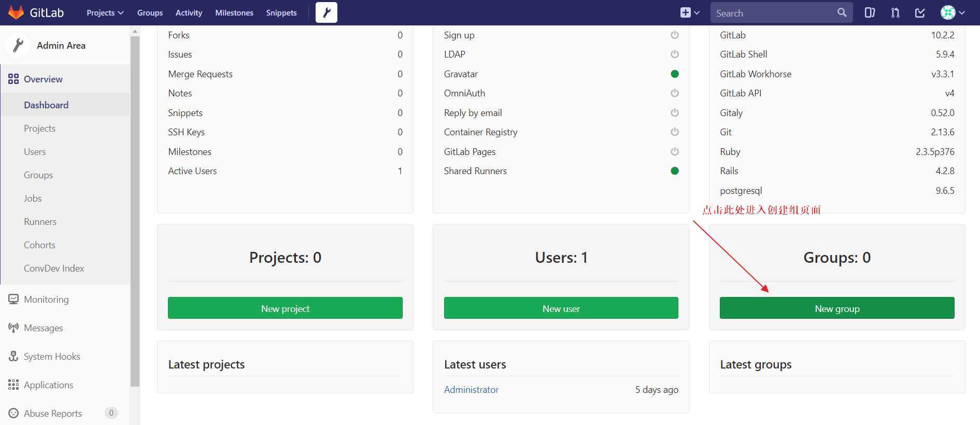
Task: Open Milestones in the top navigation
Action: [x=234, y=12]
